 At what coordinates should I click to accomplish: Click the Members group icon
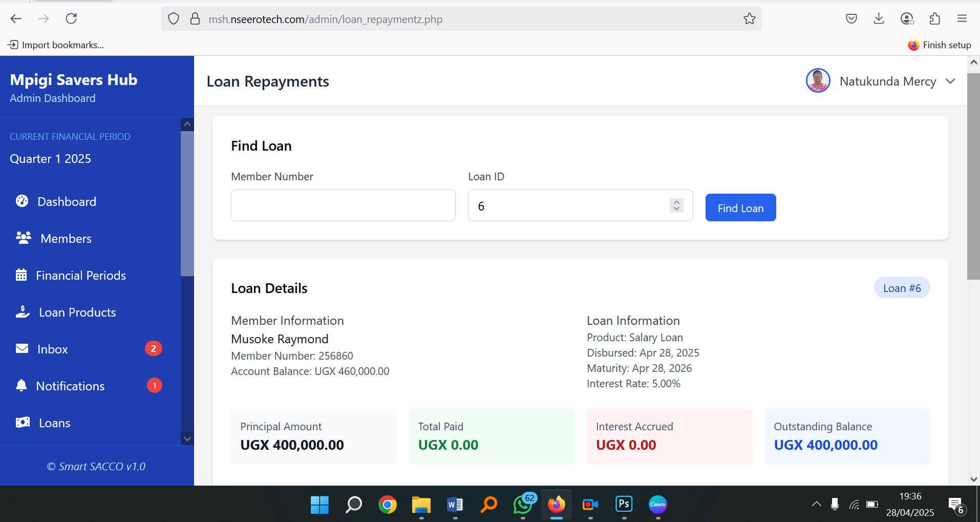click(x=24, y=238)
